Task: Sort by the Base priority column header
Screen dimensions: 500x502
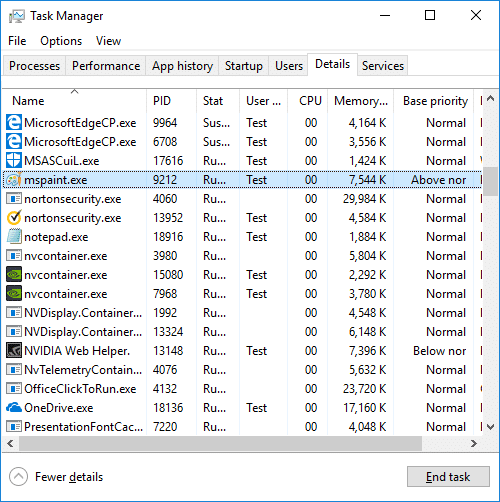Action: coord(434,101)
